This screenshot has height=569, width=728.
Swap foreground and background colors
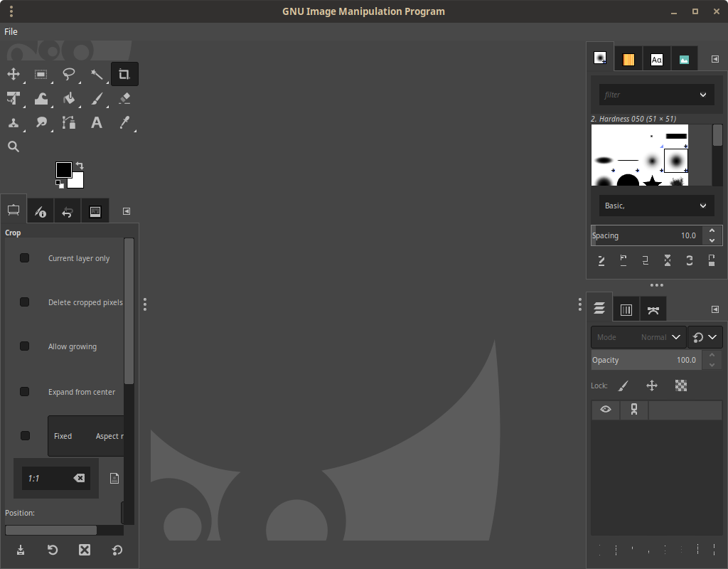click(x=80, y=165)
